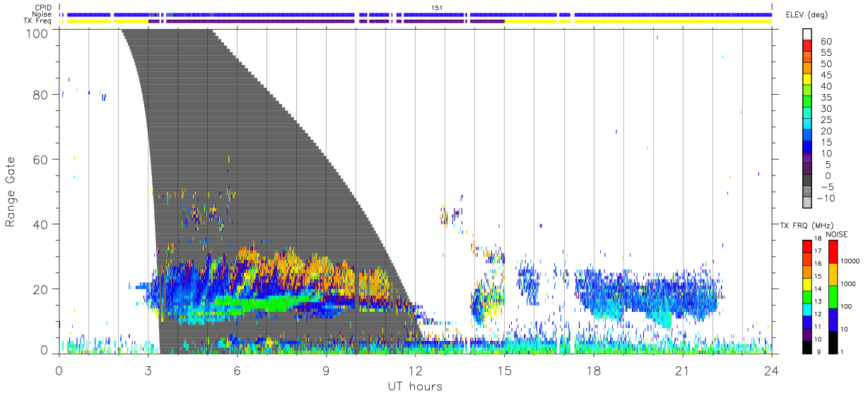
Task: Click the '6' tick on UT hours axis
Action: [237, 370]
